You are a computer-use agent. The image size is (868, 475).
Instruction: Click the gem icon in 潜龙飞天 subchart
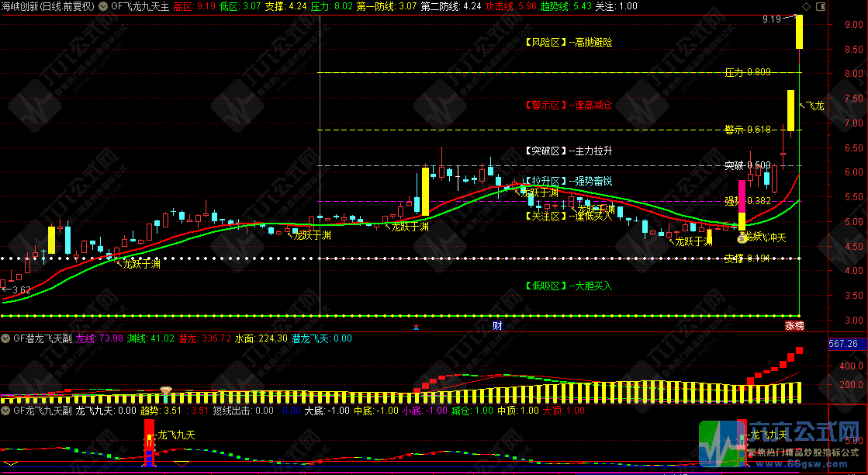tap(165, 390)
